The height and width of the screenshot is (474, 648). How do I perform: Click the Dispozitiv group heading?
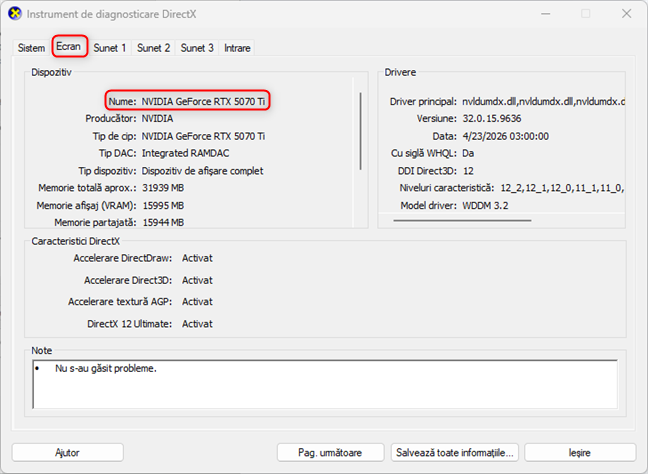click(x=51, y=72)
